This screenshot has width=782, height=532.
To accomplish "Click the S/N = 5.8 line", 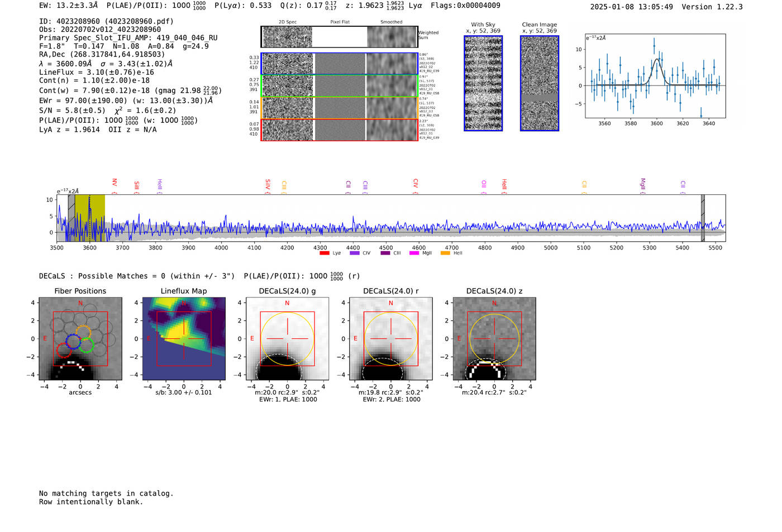I will pyautogui.click(x=108, y=111).
